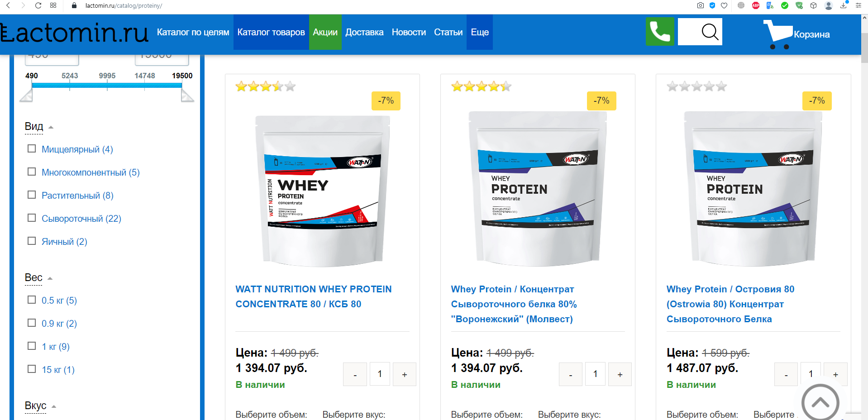The image size is (868, 420).
Task: Open site search with magnifier icon
Action: [x=709, y=32]
